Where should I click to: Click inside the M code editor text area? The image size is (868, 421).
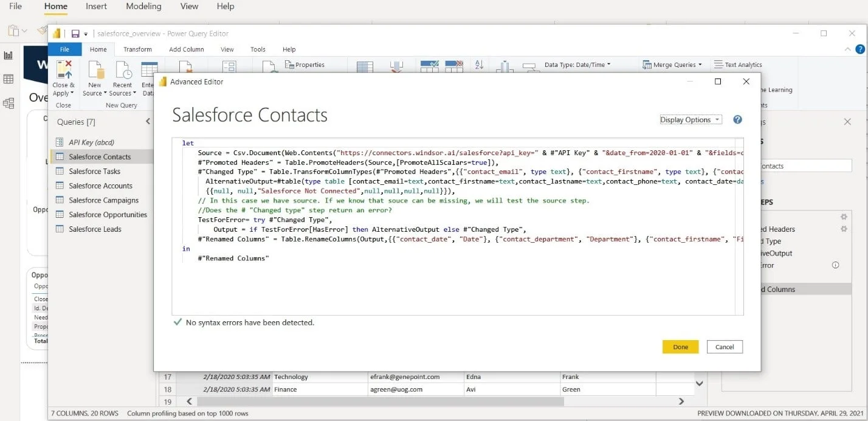click(457, 226)
